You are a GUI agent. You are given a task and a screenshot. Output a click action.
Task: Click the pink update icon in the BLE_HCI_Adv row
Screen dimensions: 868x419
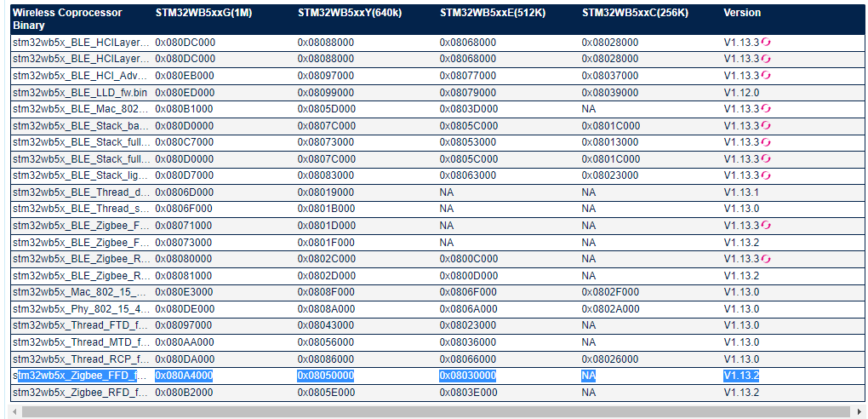(x=766, y=76)
